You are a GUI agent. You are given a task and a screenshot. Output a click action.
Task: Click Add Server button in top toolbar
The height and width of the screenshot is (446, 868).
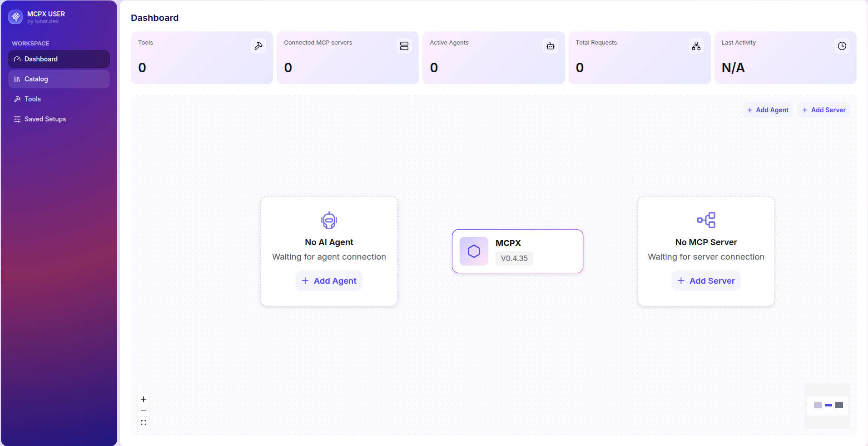[824, 110]
